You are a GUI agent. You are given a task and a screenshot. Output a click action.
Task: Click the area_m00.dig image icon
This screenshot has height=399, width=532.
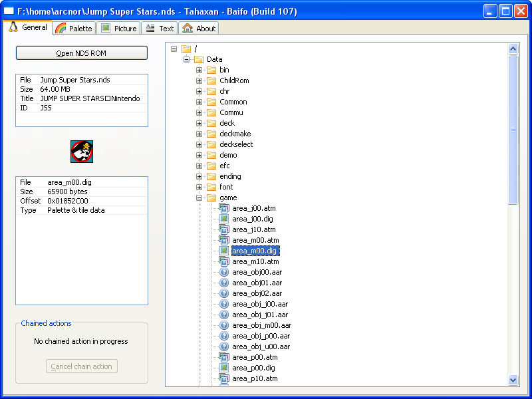tap(224, 251)
